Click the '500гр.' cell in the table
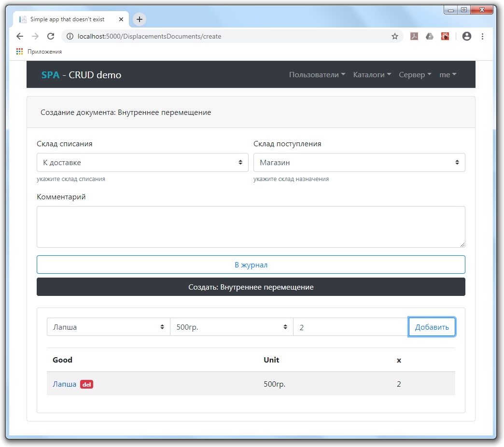Viewport: 504px width, 447px height. tap(275, 384)
